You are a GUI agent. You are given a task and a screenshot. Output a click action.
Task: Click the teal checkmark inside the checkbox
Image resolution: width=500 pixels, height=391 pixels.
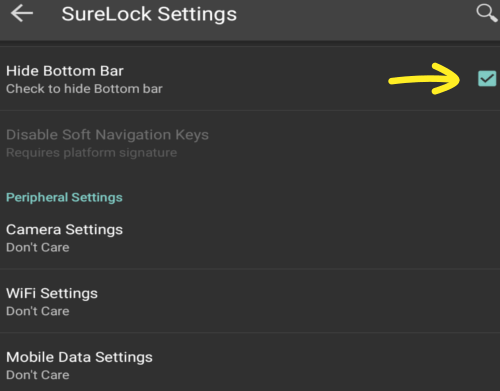487,79
